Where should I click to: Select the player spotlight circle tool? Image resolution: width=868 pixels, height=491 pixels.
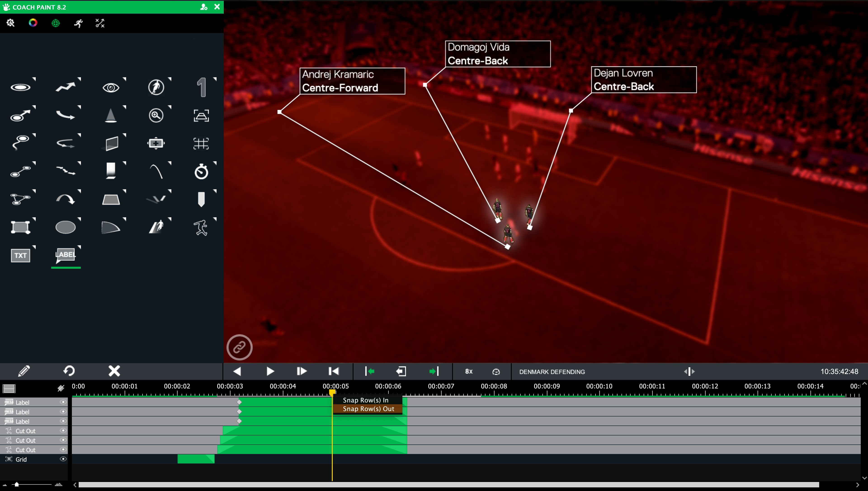156,87
